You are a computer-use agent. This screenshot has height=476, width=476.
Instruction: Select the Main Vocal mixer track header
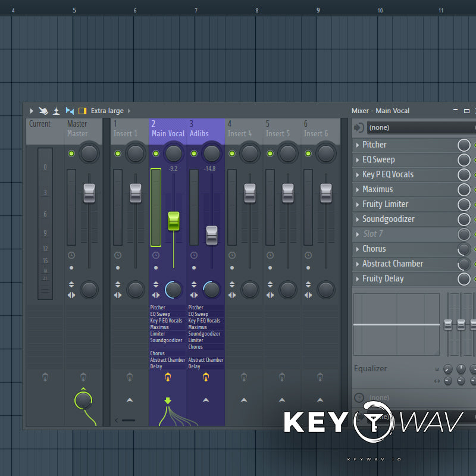(168, 129)
